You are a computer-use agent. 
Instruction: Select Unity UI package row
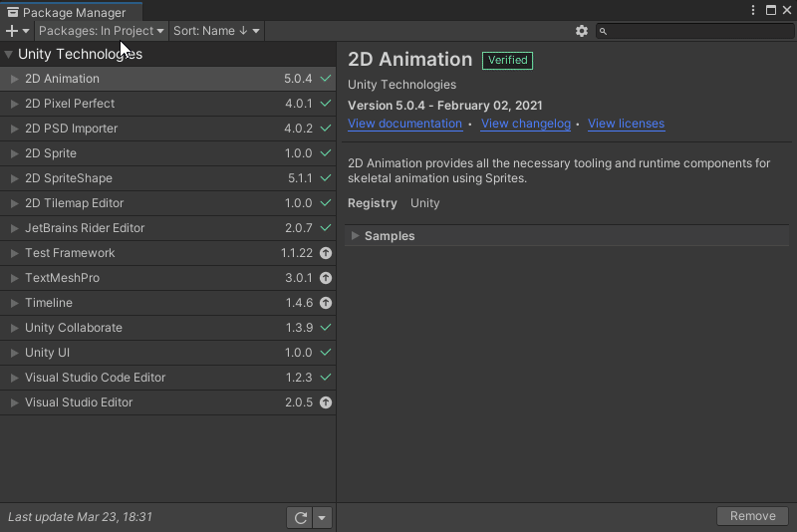coord(167,352)
